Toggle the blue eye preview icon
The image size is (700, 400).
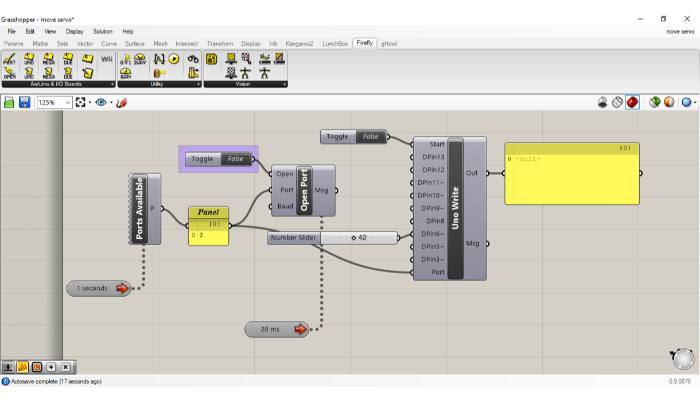click(101, 102)
